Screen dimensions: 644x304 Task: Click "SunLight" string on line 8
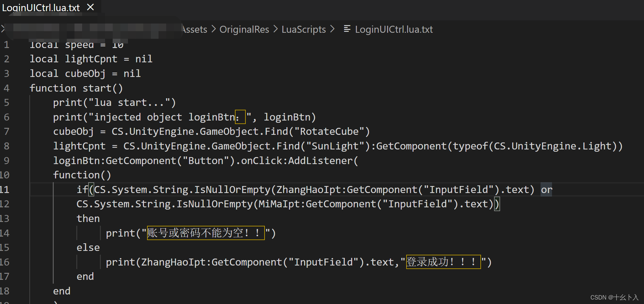click(335, 146)
